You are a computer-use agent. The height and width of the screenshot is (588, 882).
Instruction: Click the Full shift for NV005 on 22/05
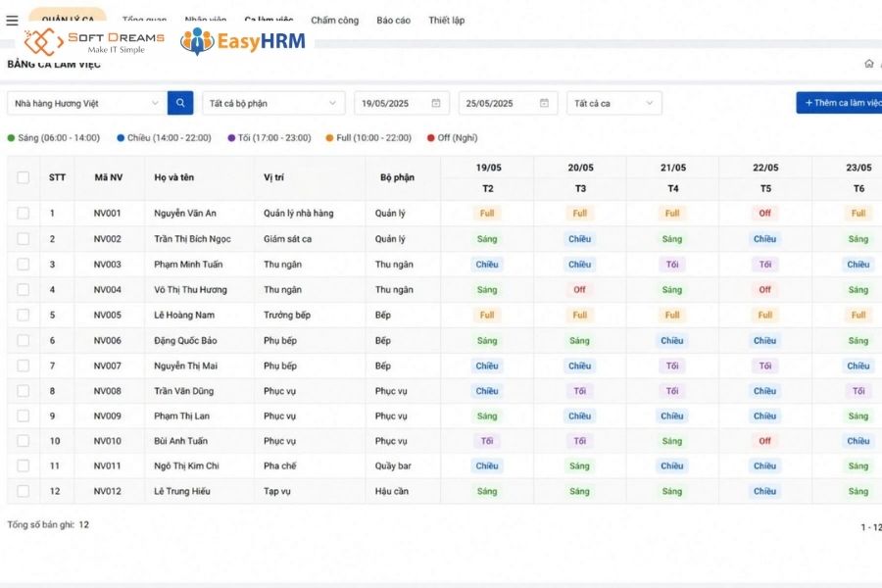pyautogui.click(x=765, y=315)
